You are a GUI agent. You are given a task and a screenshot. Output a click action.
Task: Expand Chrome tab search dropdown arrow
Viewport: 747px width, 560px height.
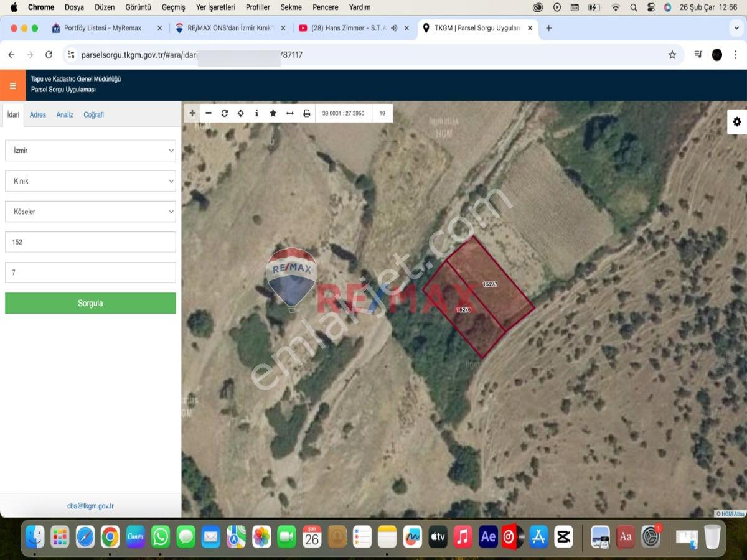(x=737, y=28)
